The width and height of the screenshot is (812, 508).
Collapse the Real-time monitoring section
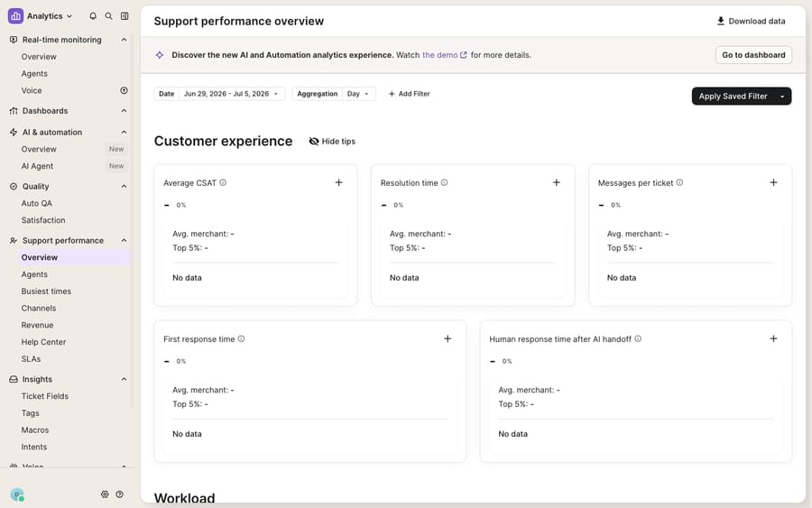124,40
